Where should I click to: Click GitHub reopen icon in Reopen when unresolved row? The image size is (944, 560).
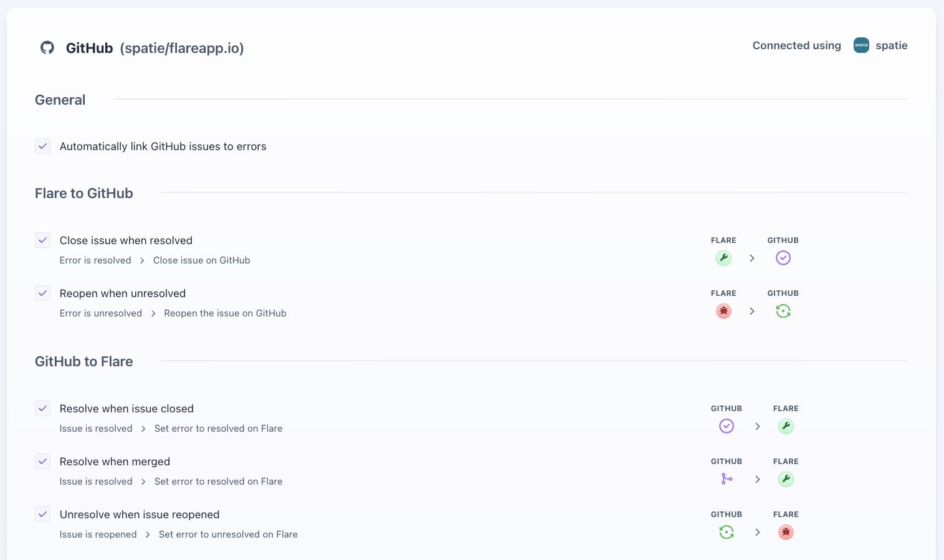[x=783, y=311]
